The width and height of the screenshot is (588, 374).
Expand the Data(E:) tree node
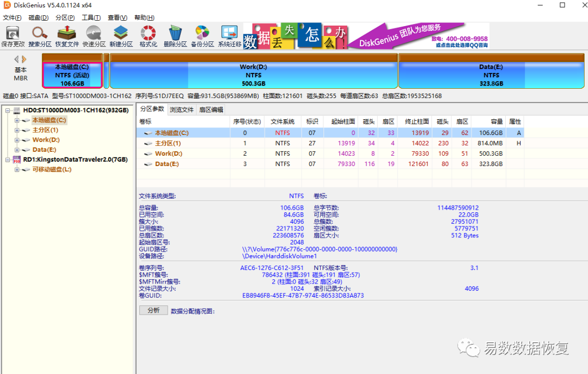coord(17,150)
